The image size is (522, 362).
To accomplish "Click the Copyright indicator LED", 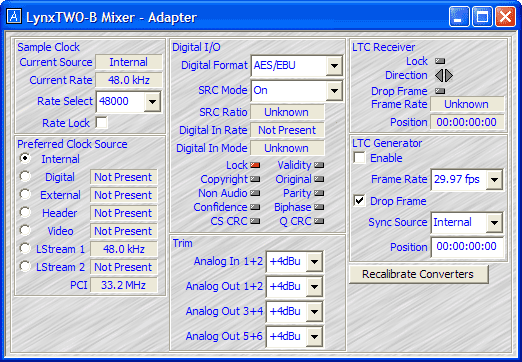I will tap(255, 179).
